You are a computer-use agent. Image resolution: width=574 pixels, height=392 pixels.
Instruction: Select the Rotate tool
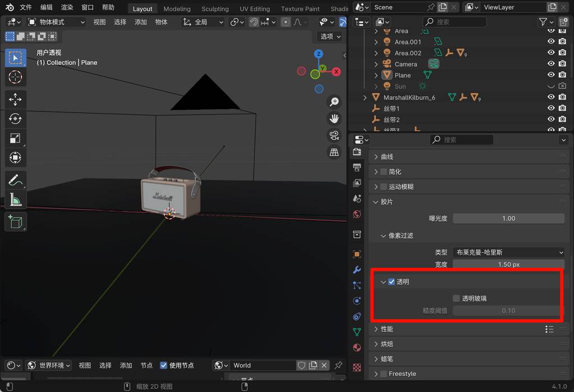[x=16, y=119]
